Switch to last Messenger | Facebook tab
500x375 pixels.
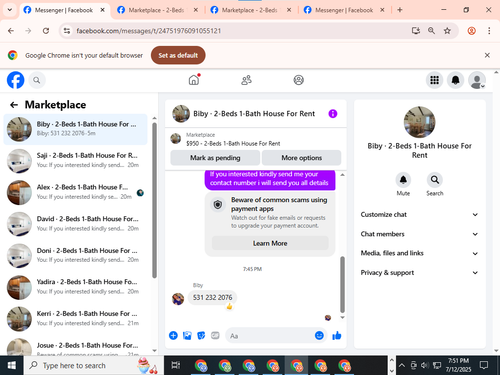pyautogui.click(x=344, y=10)
